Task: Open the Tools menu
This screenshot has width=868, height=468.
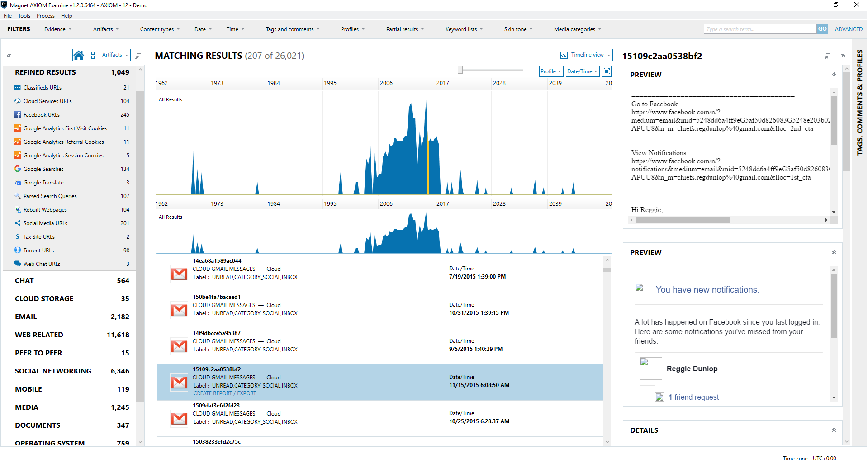Action: pos(24,16)
